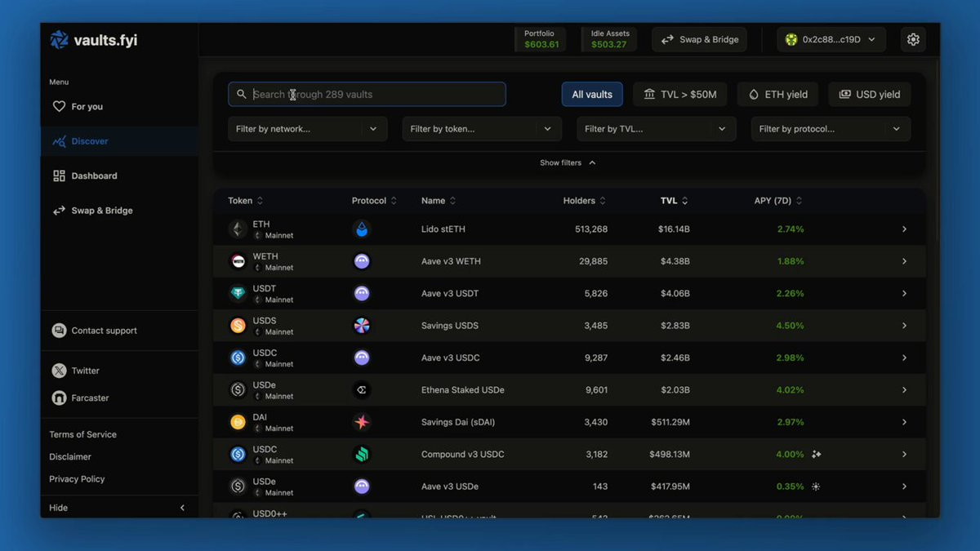980x551 pixels.
Task: Open Filter by network dropdown
Action: pyautogui.click(x=307, y=129)
